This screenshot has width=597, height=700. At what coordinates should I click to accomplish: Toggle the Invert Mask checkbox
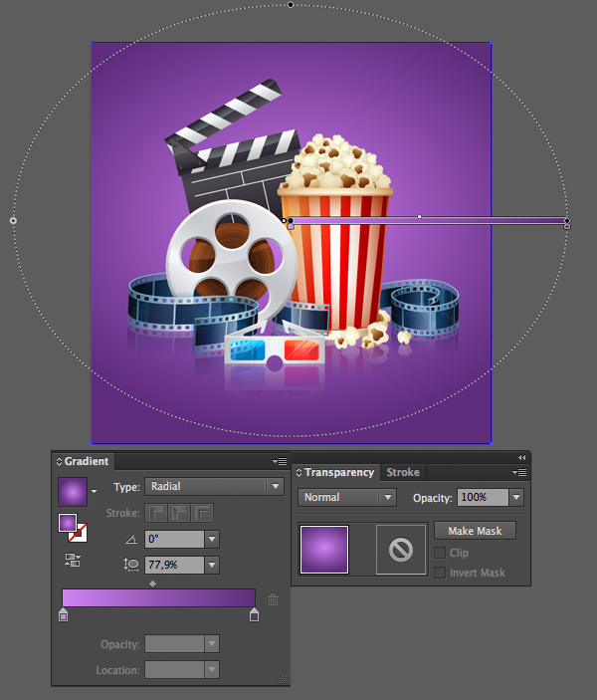[440, 573]
